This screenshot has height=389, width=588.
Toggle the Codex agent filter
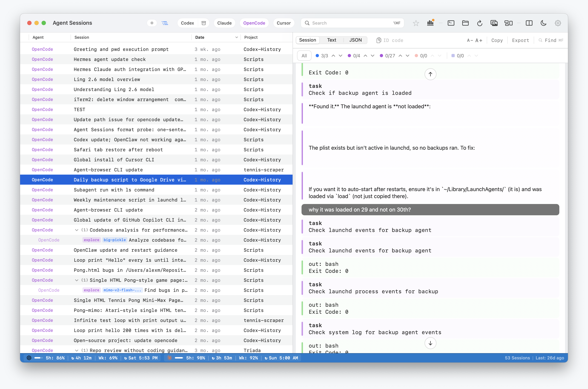tap(187, 23)
